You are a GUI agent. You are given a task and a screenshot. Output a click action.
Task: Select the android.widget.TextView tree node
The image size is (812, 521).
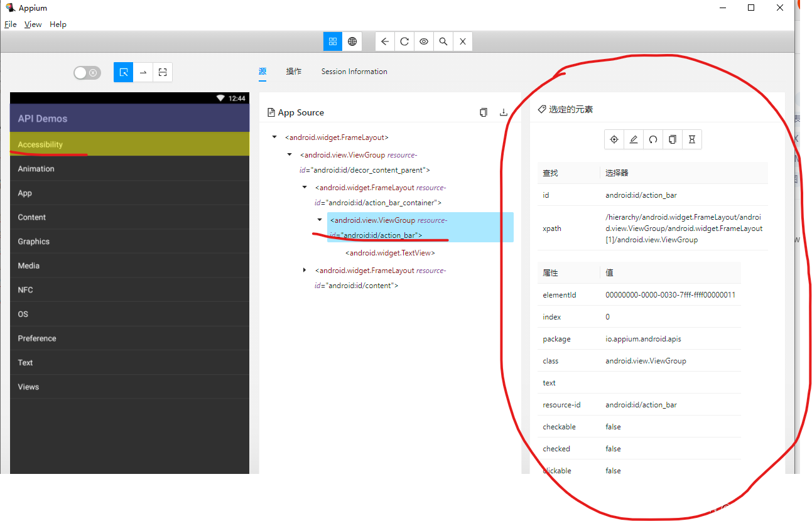click(x=390, y=253)
